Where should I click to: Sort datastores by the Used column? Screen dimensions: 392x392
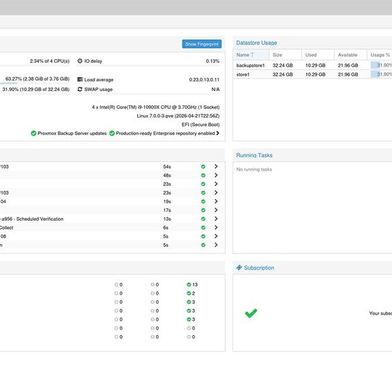click(318, 55)
